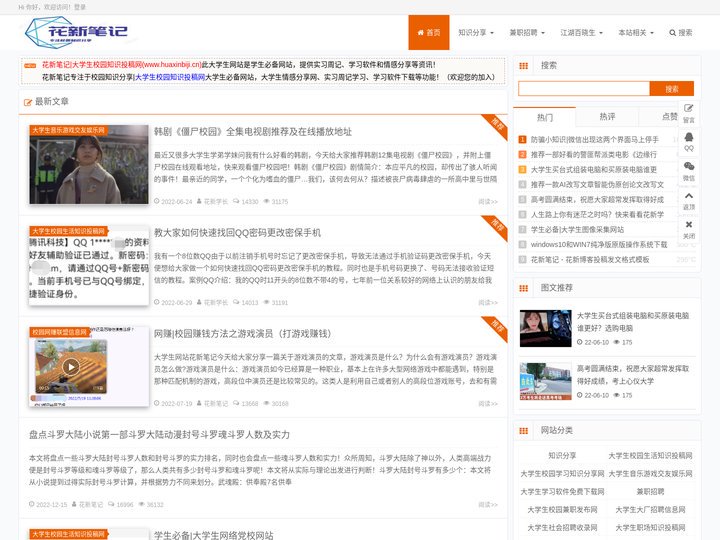Screen dimensions: 720x540
Task: Expand the 本站相关 dropdown menu
Action: pos(636,33)
